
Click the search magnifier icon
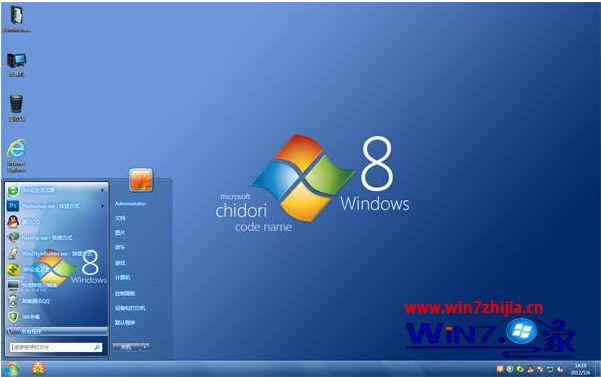pyautogui.click(x=97, y=347)
